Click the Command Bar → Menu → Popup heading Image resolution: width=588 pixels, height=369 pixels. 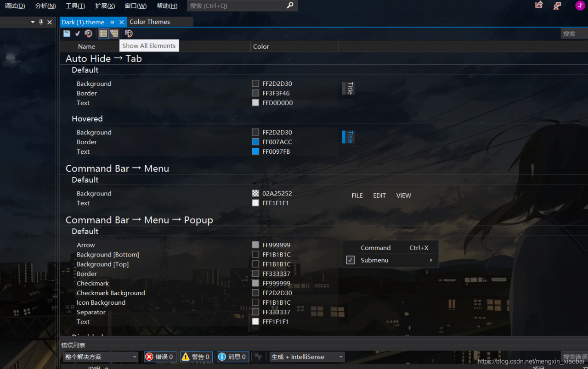click(x=139, y=220)
